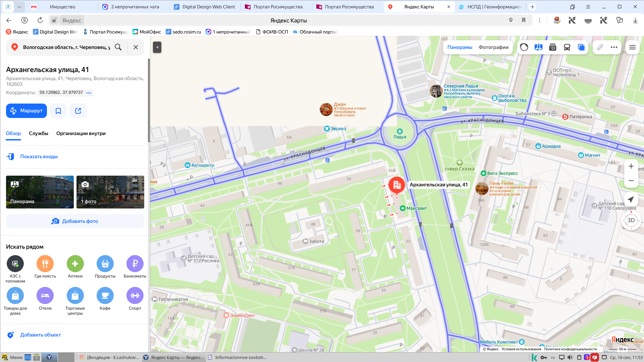Share this address via share icon

click(x=78, y=111)
